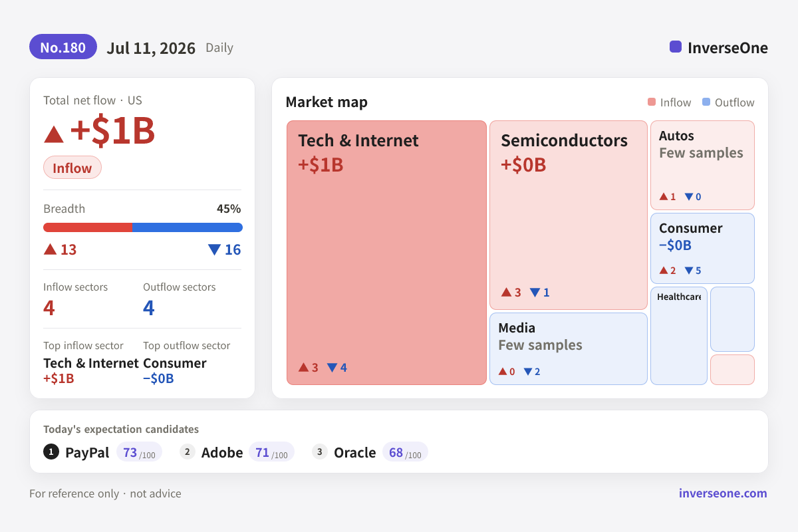Click the Inflow legend color swatch

pos(652,102)
